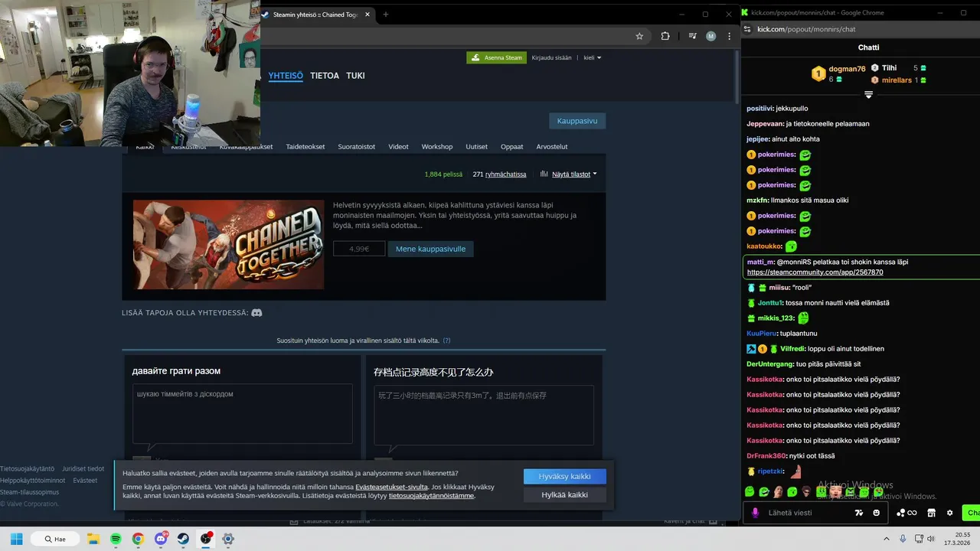Reject cookies with Hylkää kaikki
This screenshot has height=551, width=980.
tap(564, 495)
